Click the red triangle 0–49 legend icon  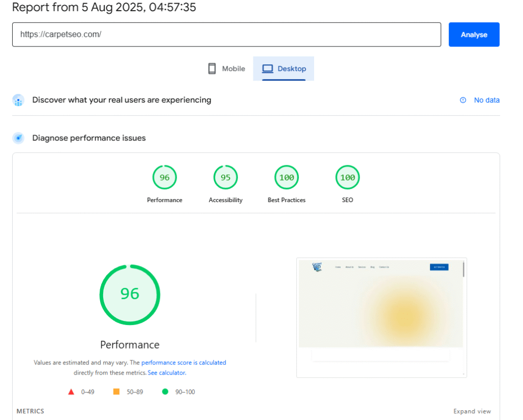72,392
